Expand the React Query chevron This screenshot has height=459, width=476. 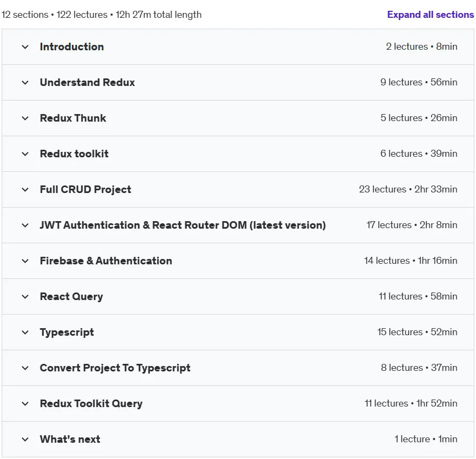25,296
